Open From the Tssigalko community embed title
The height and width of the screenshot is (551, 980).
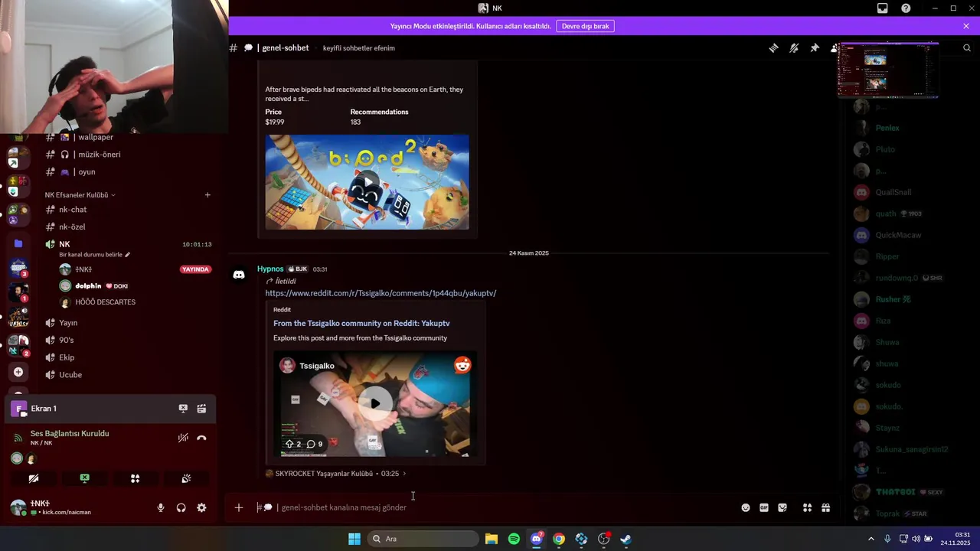[361, 323]
